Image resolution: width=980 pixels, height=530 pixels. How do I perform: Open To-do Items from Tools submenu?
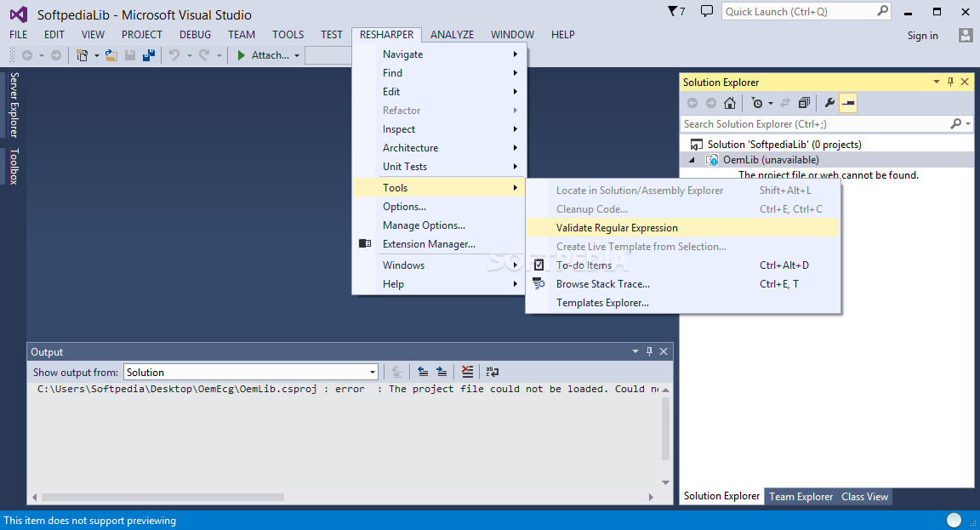(683, 265)
